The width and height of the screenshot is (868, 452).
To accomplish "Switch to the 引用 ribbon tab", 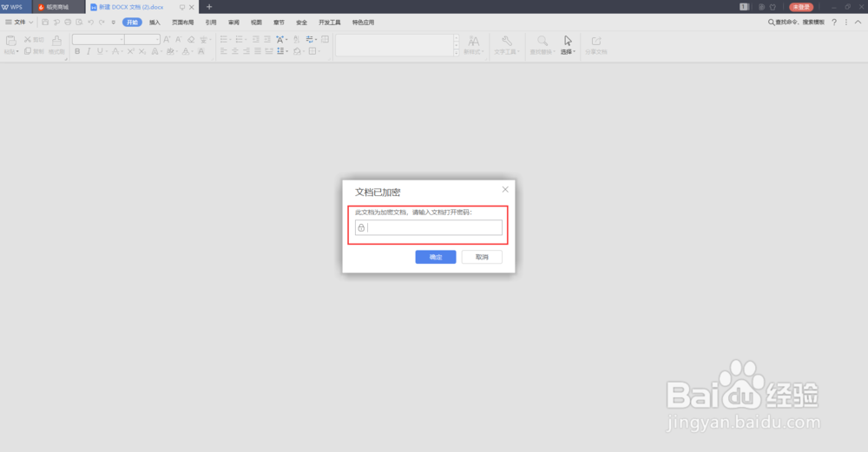I will (x=211, y=23).
